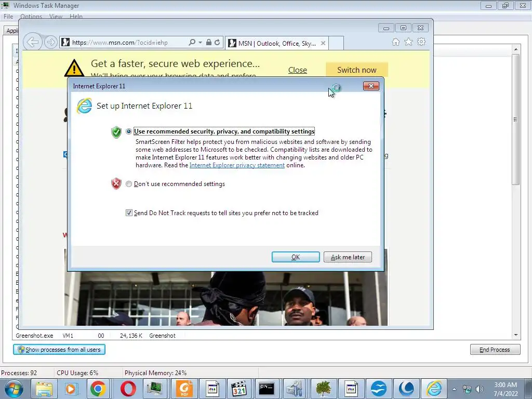Click Show processes from all users
This screenshot has width=532, height=399.
59,350
